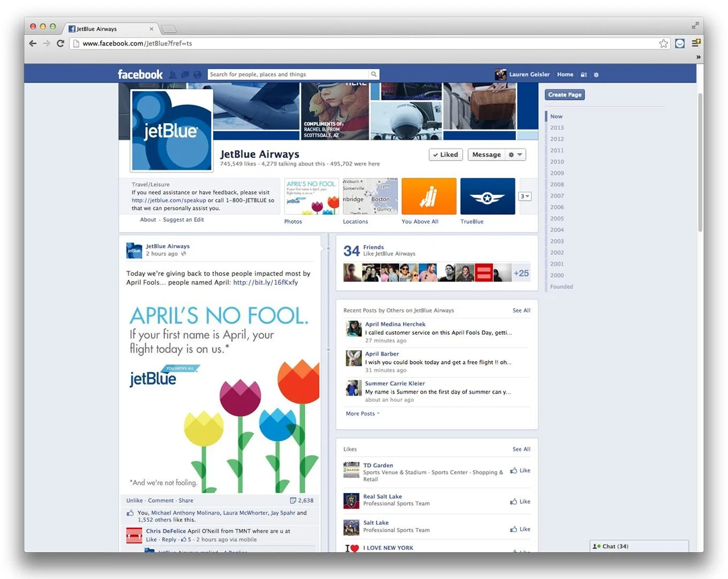The width and height of the screenshot is (728, 579).
Task: Open the Locations map tile
Action: 370,196
